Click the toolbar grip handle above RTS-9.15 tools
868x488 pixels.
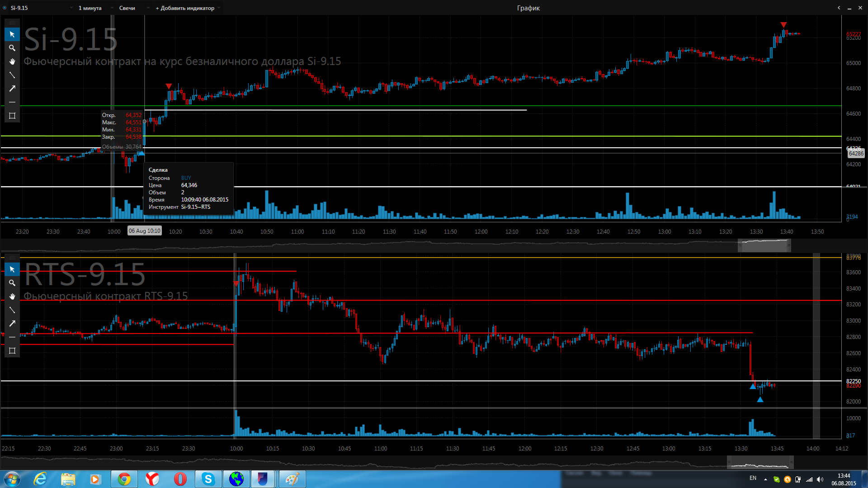pos(12,258)
